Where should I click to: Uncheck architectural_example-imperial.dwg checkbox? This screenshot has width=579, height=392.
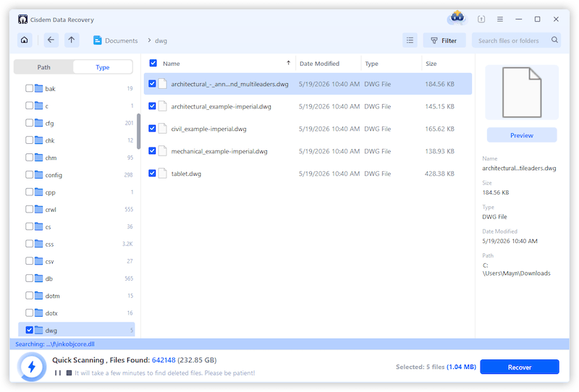(152, 106)
